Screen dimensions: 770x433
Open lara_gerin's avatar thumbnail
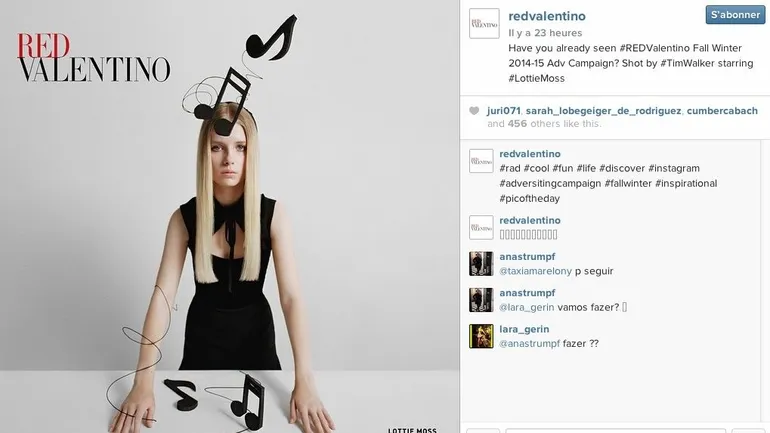pyautogui.click(x=481, y=336)
